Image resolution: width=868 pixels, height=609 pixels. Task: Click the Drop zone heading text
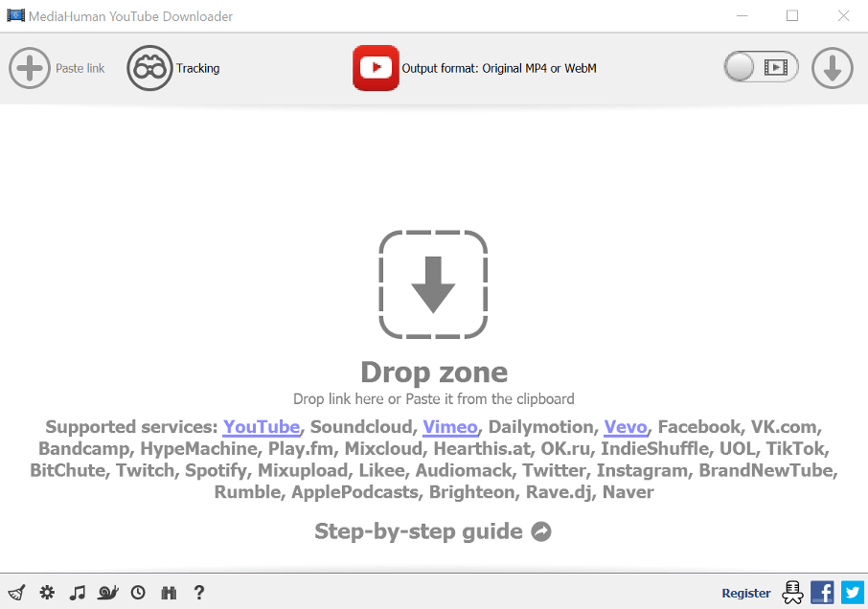coord(434,372)
